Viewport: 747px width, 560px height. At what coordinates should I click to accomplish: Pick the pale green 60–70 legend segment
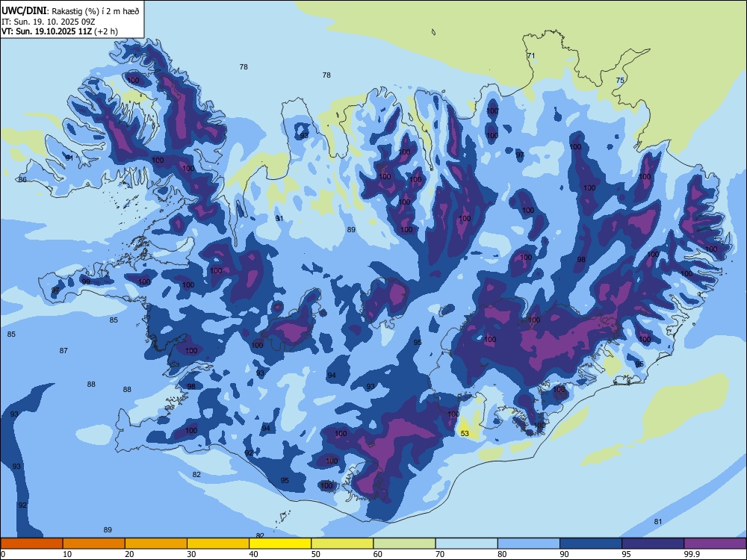coord(404,544)
